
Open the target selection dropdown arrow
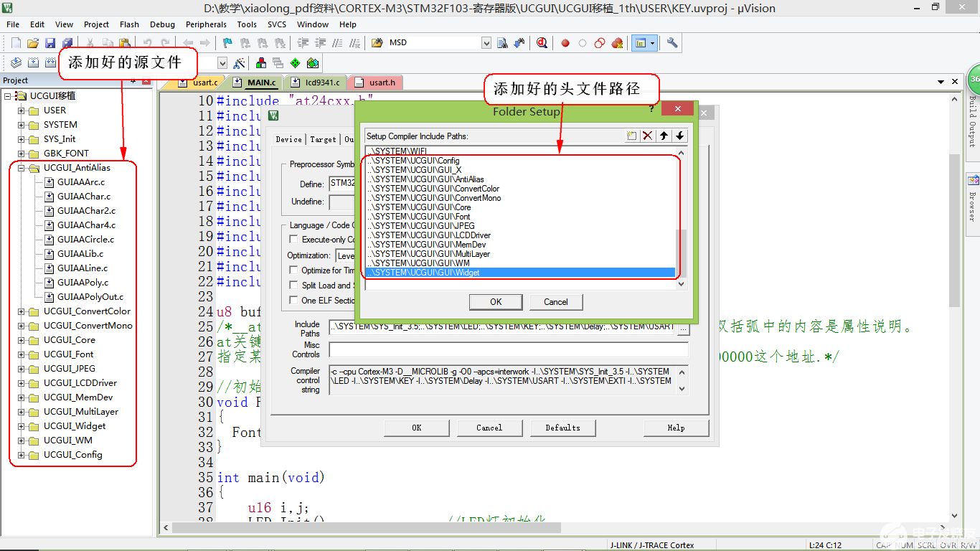pyautogui.click(x=222, y=63)
